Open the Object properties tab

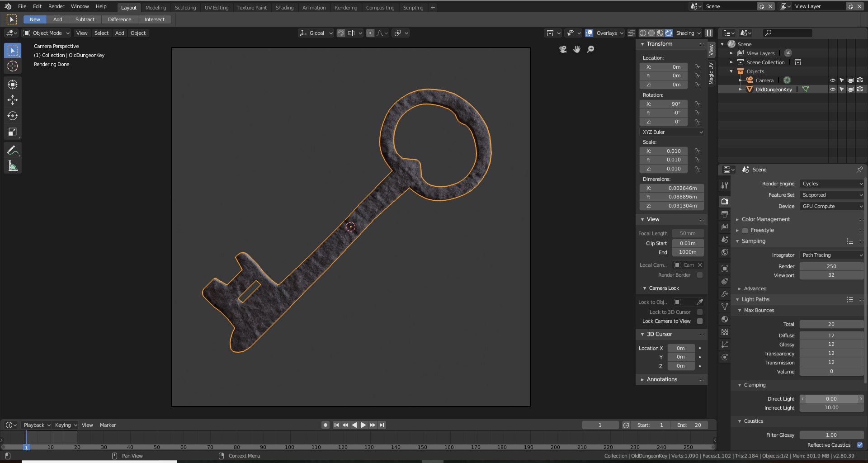coord(725,269)
